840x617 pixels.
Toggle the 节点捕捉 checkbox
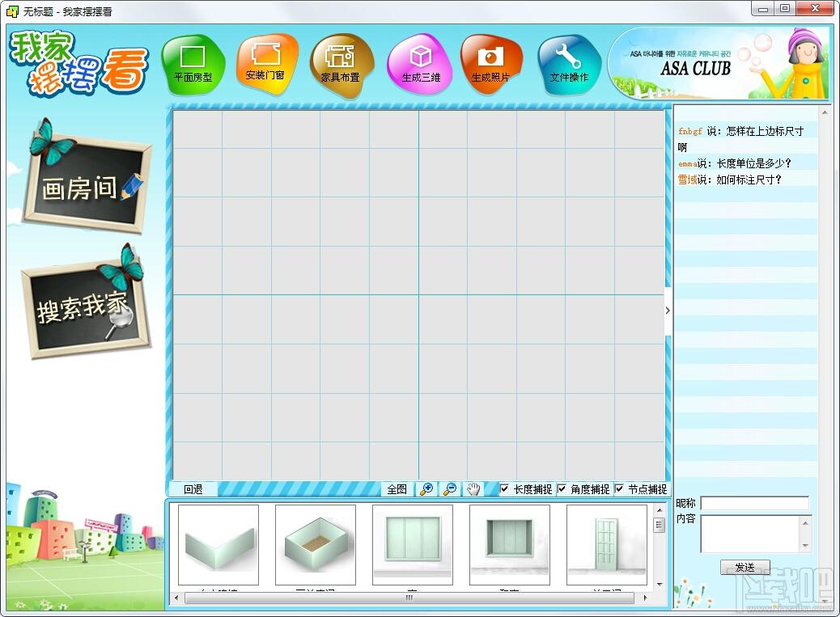tap(619, 488)
